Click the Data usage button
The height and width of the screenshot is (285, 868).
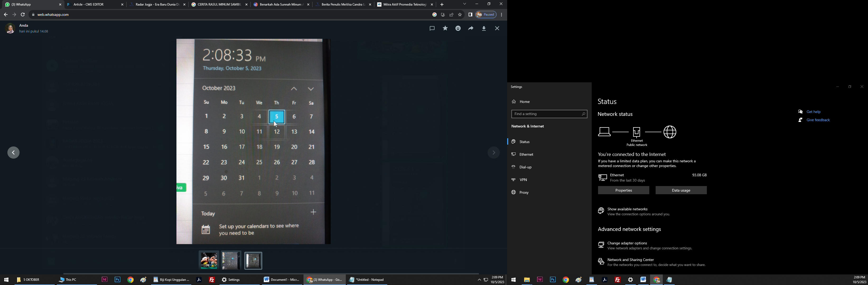coord(681,191)
